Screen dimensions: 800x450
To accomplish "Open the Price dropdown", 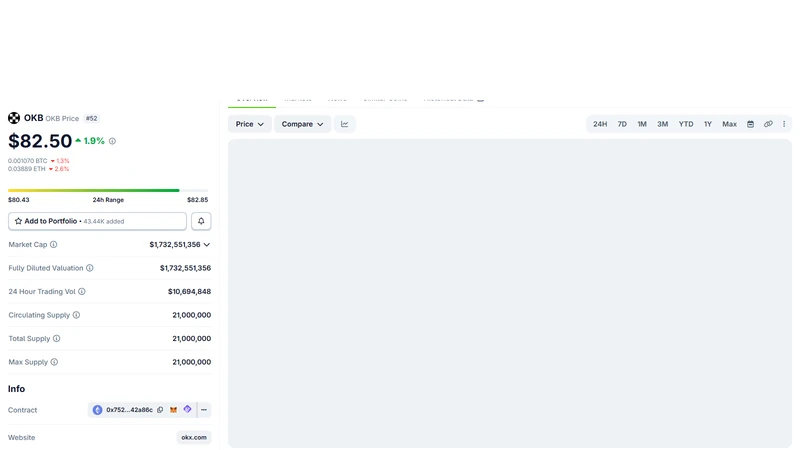I will pos(249,124).
